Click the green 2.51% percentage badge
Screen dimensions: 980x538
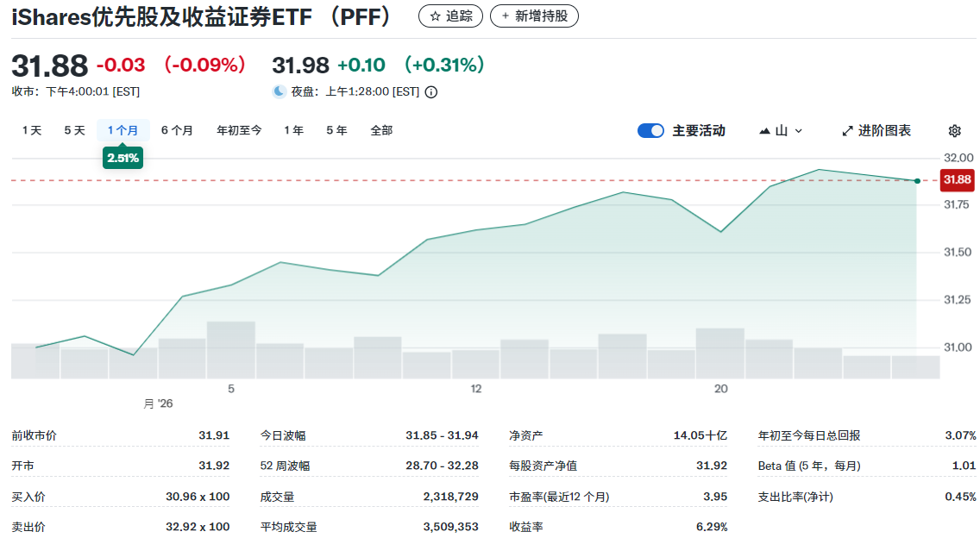click(x=122, y=158)
